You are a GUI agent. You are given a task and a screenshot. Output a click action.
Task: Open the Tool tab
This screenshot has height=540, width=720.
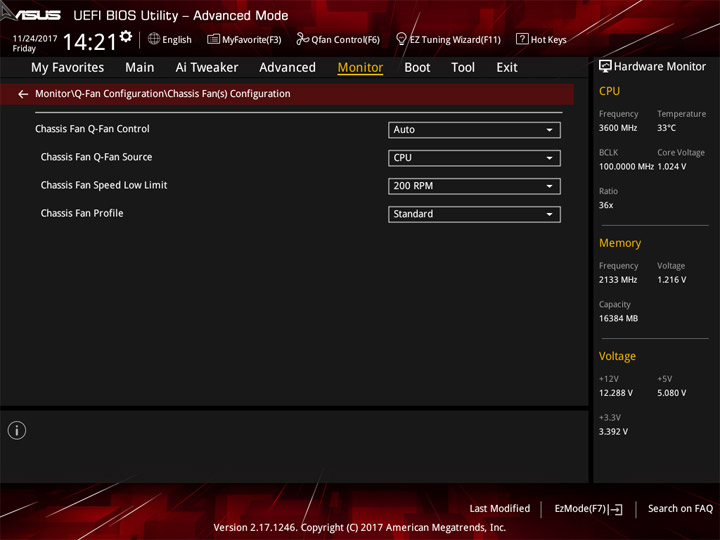(463, 68)
